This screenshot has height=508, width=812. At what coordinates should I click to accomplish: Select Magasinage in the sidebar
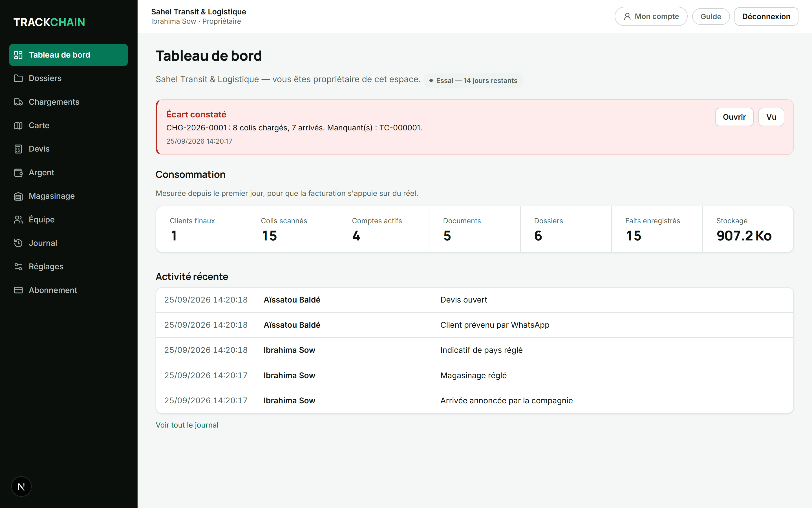(69, 196)
